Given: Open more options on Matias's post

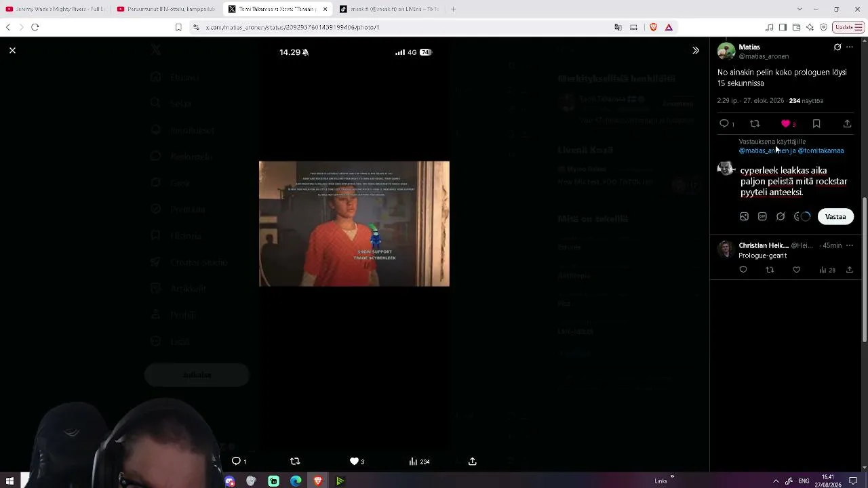Looking at the screenshot, I should pyautogui.click(x=850, y=47).
